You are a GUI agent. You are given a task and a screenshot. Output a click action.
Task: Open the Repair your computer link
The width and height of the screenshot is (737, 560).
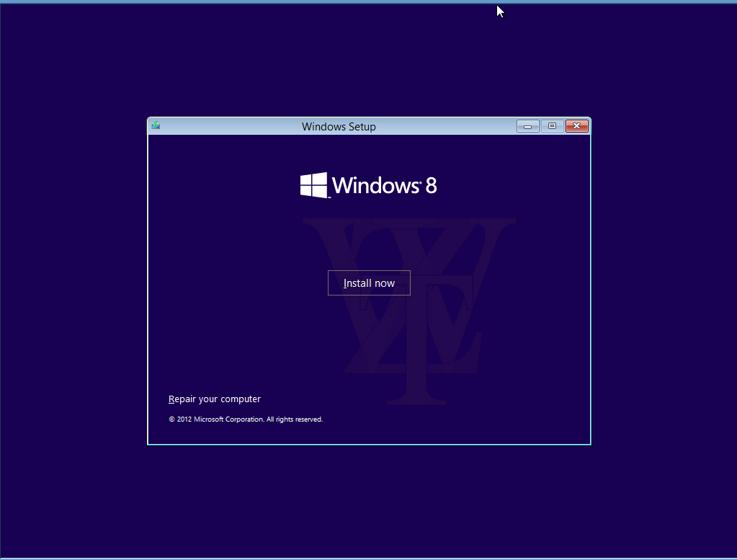[x=215, y=399]
